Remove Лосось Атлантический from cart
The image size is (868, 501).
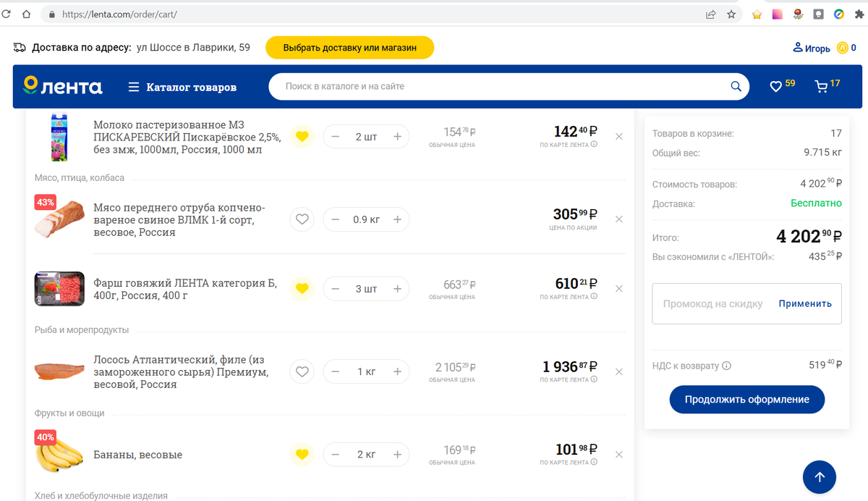tap(618, 371)
